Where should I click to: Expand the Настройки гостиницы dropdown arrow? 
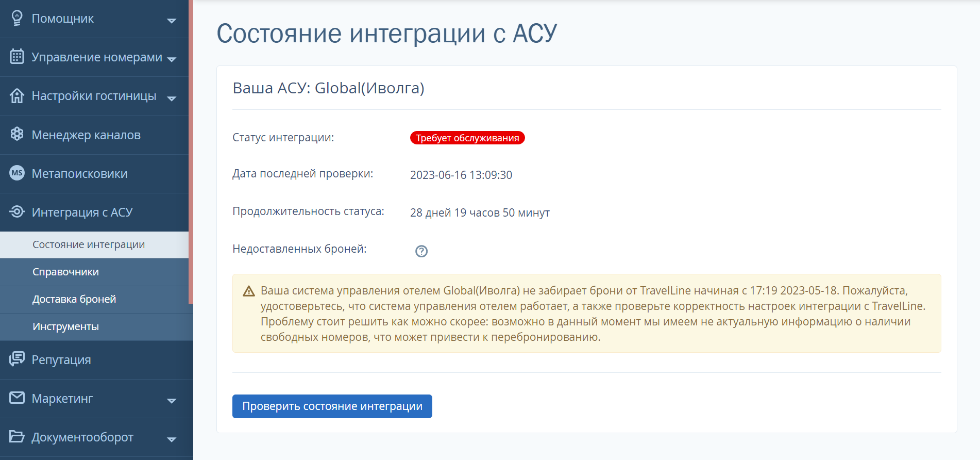172,98
